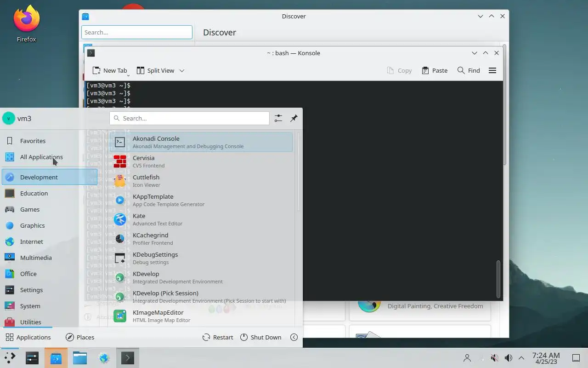Select Education category

[49, 193]
